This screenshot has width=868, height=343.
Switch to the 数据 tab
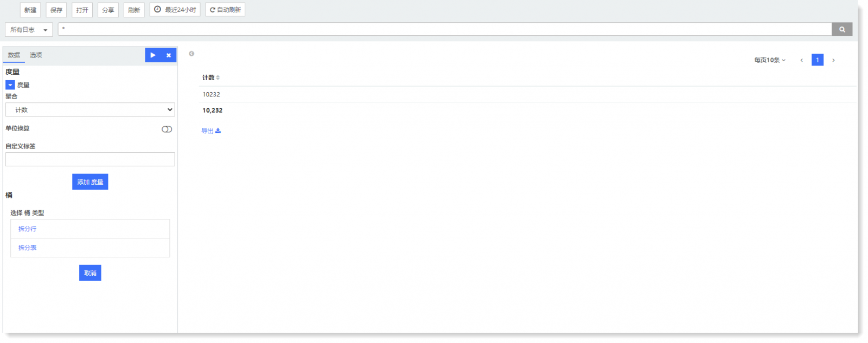[14, 55]
